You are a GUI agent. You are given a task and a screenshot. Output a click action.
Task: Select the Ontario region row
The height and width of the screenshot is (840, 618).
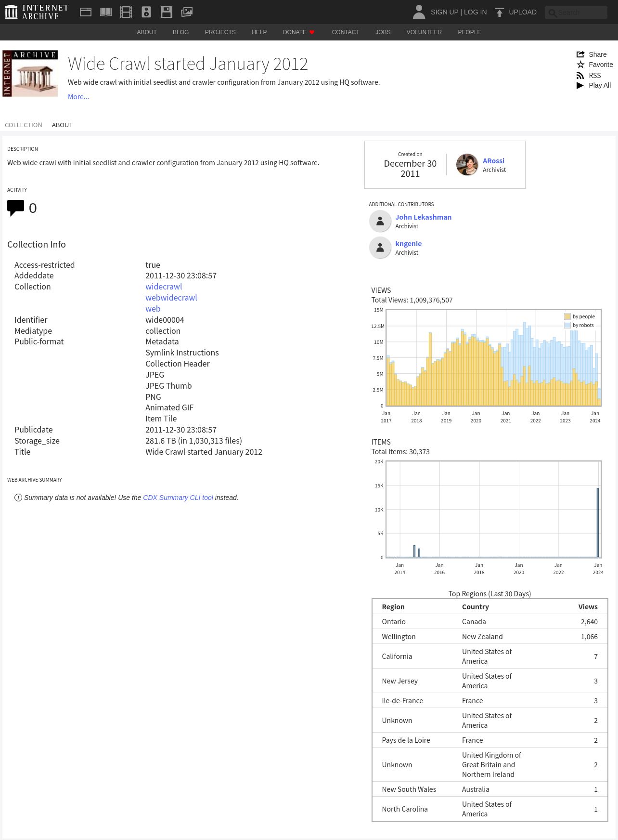[x=490, y=622]
